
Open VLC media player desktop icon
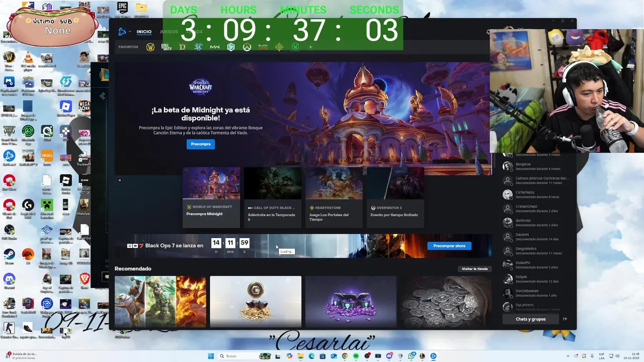pos(28,60)
